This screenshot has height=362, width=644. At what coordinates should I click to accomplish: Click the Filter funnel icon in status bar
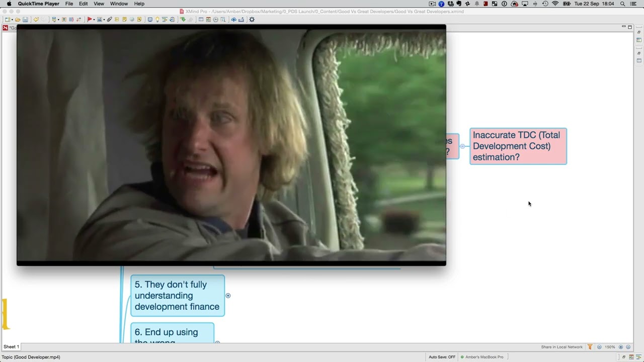pos(590,347)
